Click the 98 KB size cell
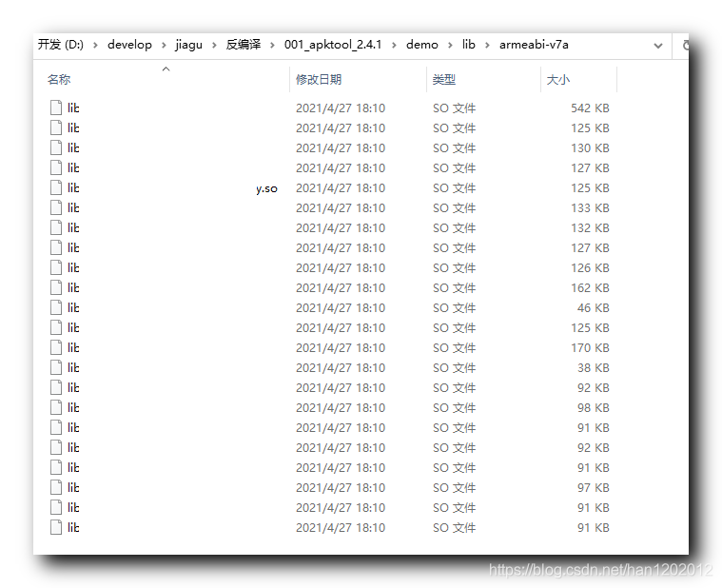The image size is (722, 588). [593, 408]
